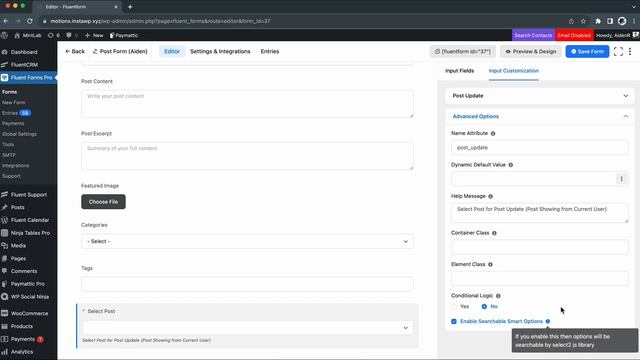Click Search Contacts in admin bar

pos(533,36)
